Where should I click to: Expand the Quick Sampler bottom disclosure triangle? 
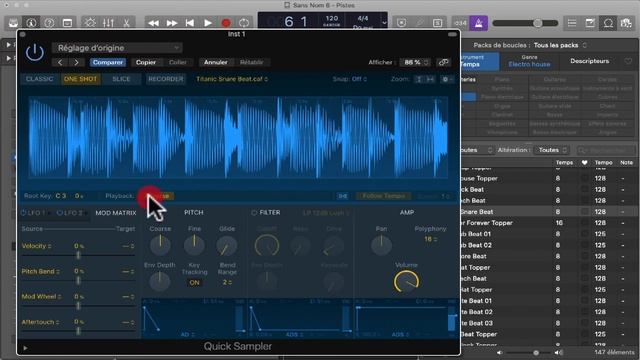click(x=25, y=348)
